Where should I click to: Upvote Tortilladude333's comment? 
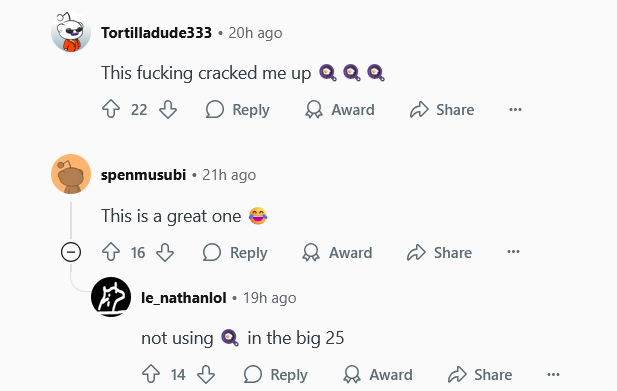(111, 109)
